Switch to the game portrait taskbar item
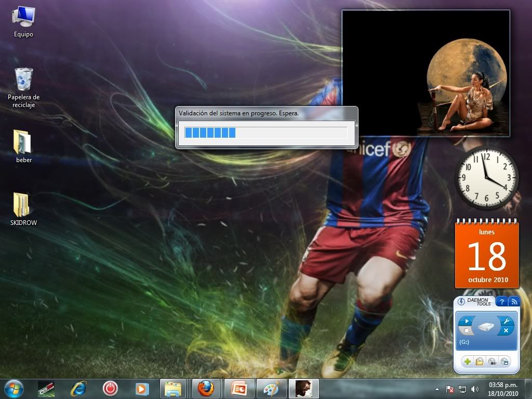Image resolution: width=532 pixels, height=399 pixels. pyautogui.click(x=303, y=389)
